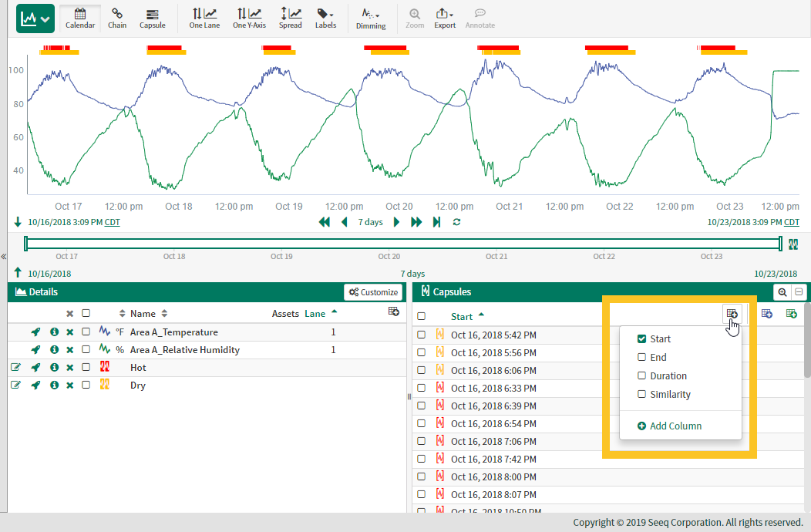Image resolution: width=811 pixels, height=532 pixels.
Task: Select the Spread display option
Action: pos(290,18)
